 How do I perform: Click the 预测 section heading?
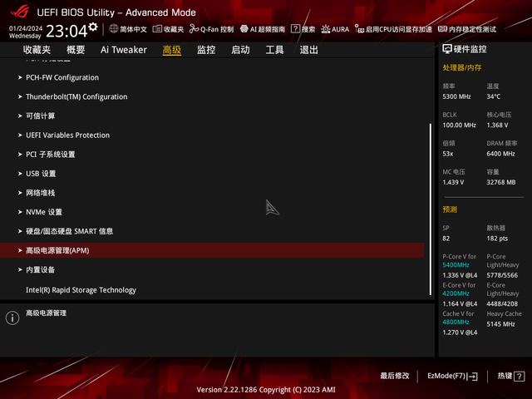[x=450, y=209]
